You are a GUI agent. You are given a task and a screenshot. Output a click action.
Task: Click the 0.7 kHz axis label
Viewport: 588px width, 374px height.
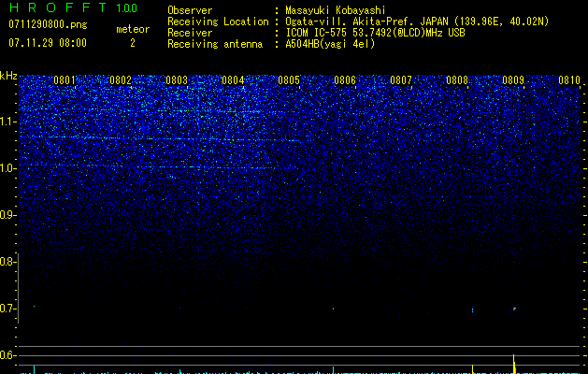tap(7, 309)
